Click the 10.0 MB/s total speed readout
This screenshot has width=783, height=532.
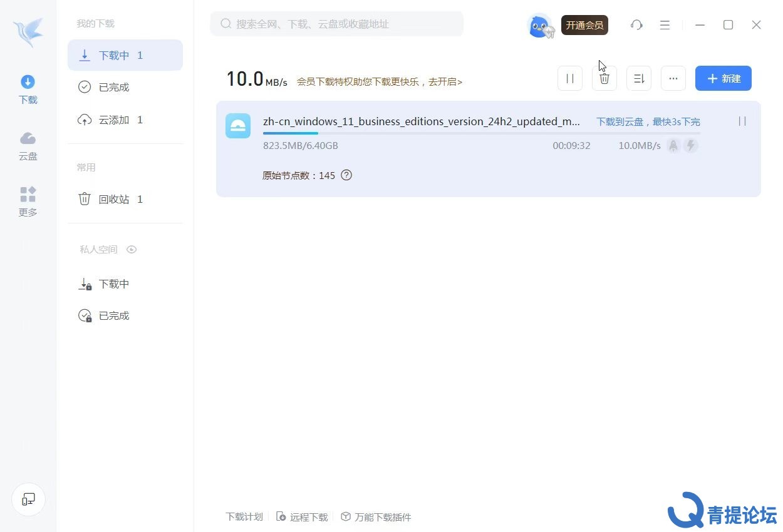coord(257,79)
